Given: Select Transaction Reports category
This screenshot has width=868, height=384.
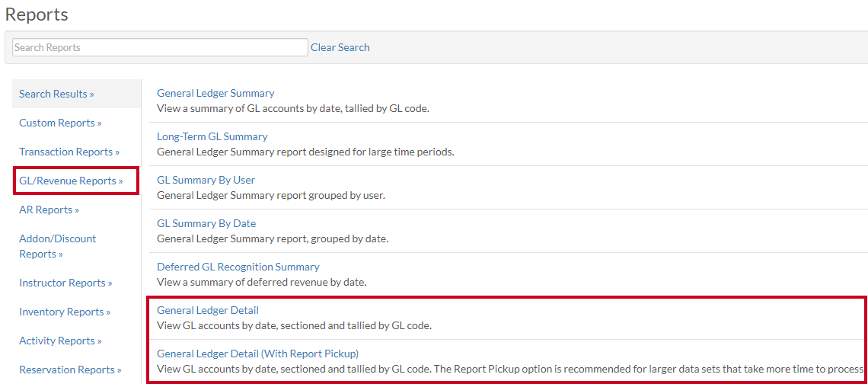Looking at the screenshot, I should click(69, 152).
